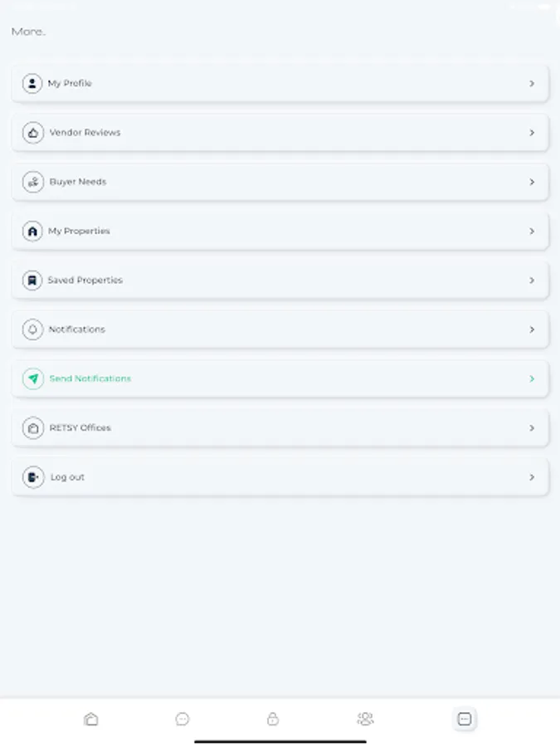Click the Buyer Needs icon
This screenshot has width=560, height=747.
coord(33,182)
